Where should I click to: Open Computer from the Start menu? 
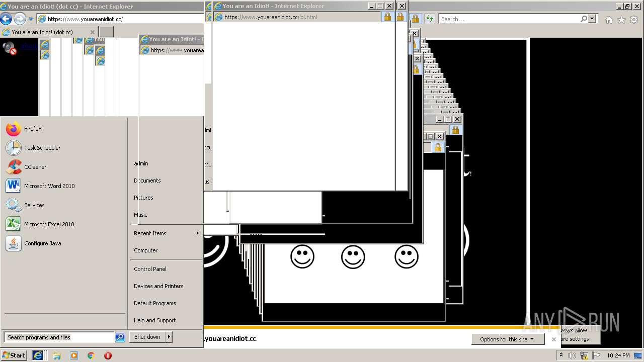pyautogui.click(x=145, y=250)
